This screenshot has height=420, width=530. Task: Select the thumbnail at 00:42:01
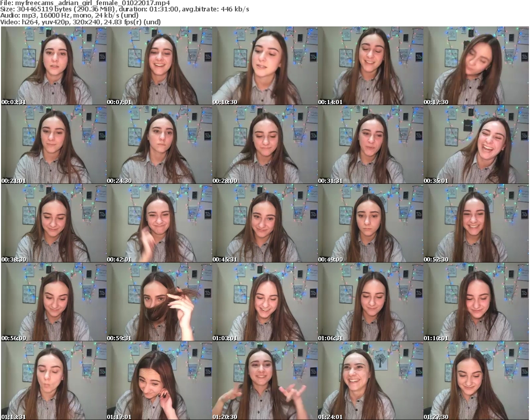(159, 223)
